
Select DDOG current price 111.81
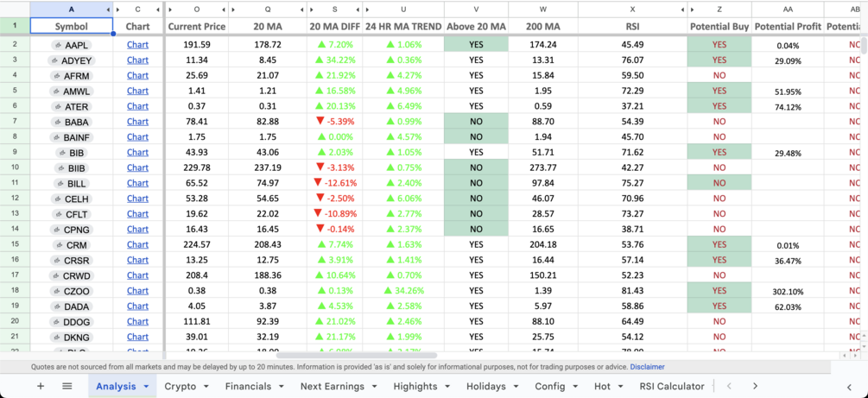pyautogui.click(x=197, y=322)
